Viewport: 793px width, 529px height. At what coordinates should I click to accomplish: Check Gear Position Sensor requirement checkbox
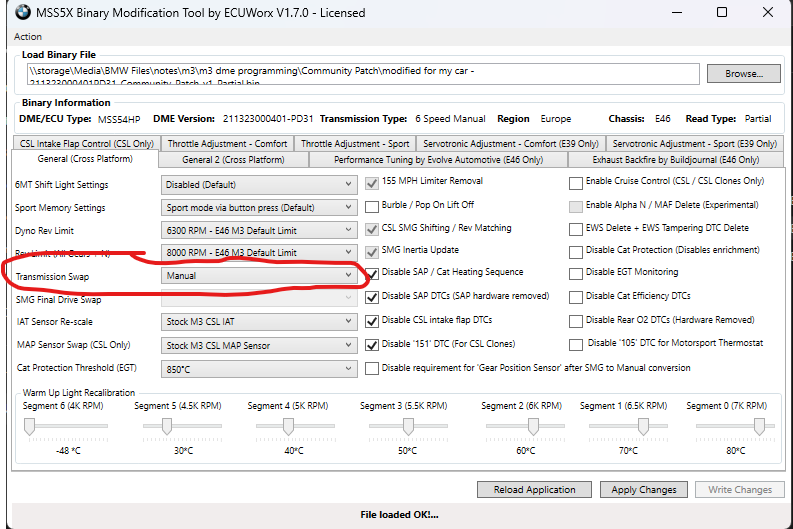point(372,368)
